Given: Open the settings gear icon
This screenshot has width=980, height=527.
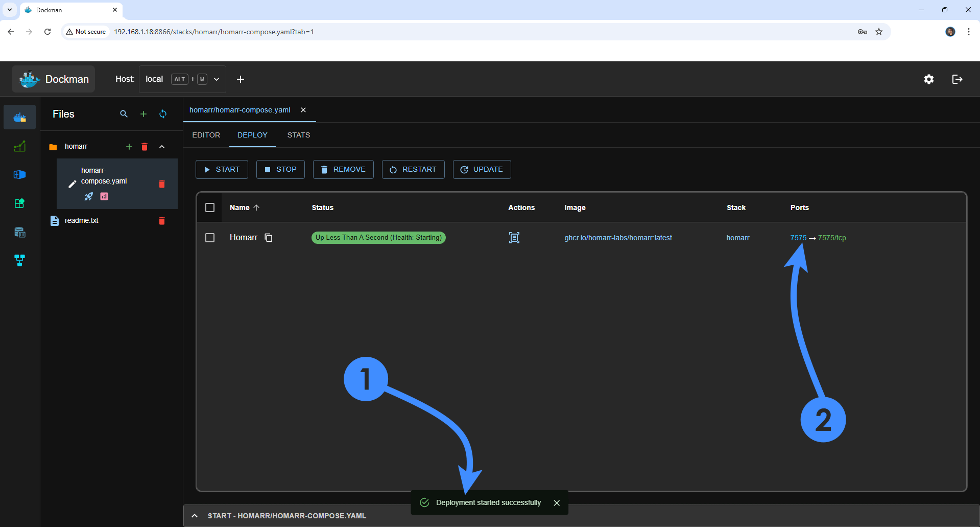Looking at the screenshot, I should click(x=929, y=79).
